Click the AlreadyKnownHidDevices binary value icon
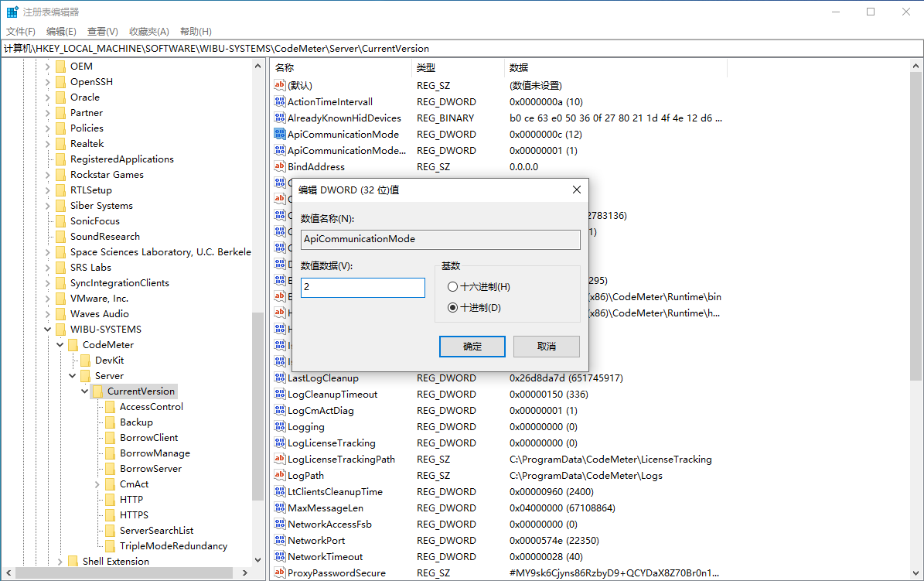The height and width of the screenshot is (581, 924). pyautogui.click(x=280, y=118)
